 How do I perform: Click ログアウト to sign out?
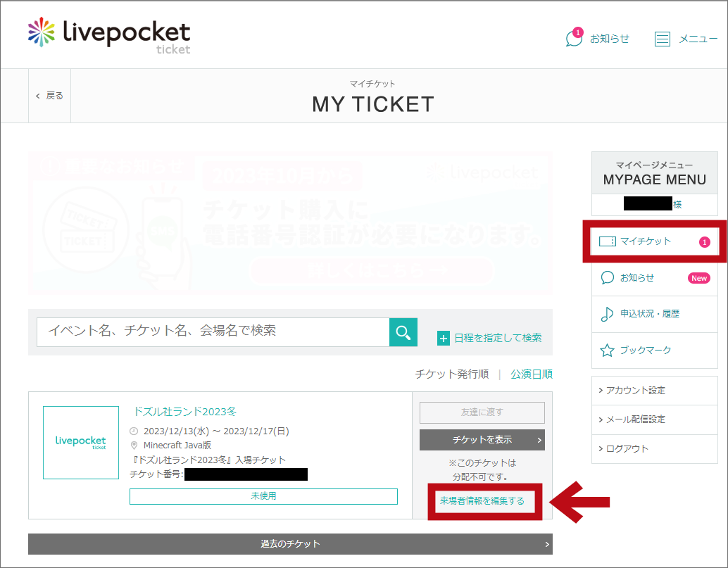[x=655, y=449]
